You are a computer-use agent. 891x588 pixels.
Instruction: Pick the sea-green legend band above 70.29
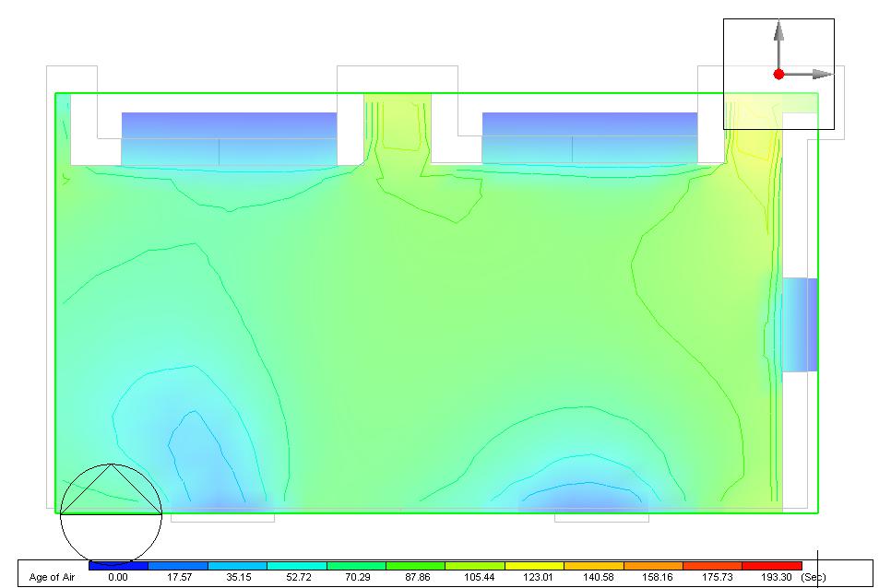coord(356,566)
